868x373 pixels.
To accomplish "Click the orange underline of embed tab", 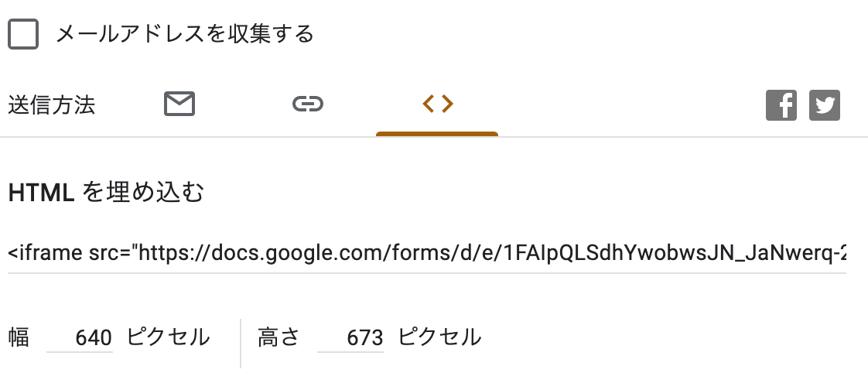I will (437, 134).
